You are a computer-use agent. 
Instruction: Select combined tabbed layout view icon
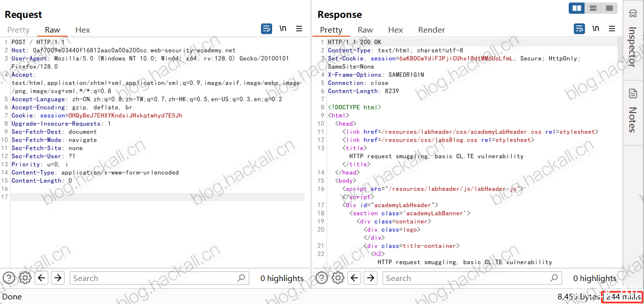(x=608, y=8)
